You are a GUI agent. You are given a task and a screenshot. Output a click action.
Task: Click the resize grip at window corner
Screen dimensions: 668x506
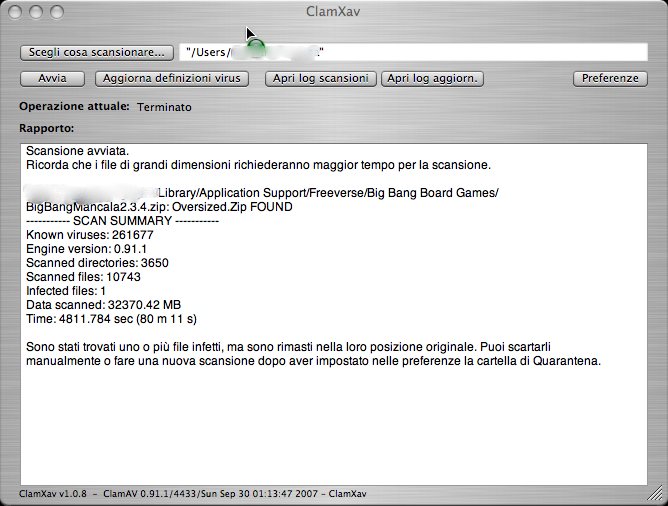pos(656,494)
